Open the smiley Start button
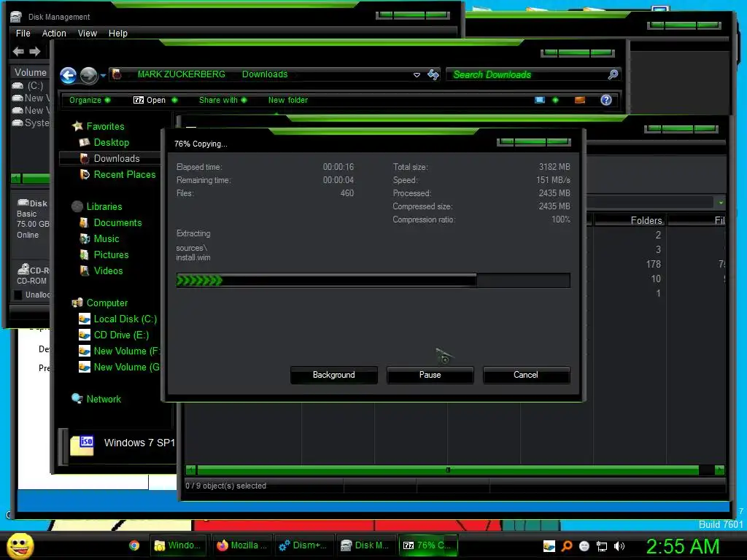This screenshot has width=747, height=560. 20,545
